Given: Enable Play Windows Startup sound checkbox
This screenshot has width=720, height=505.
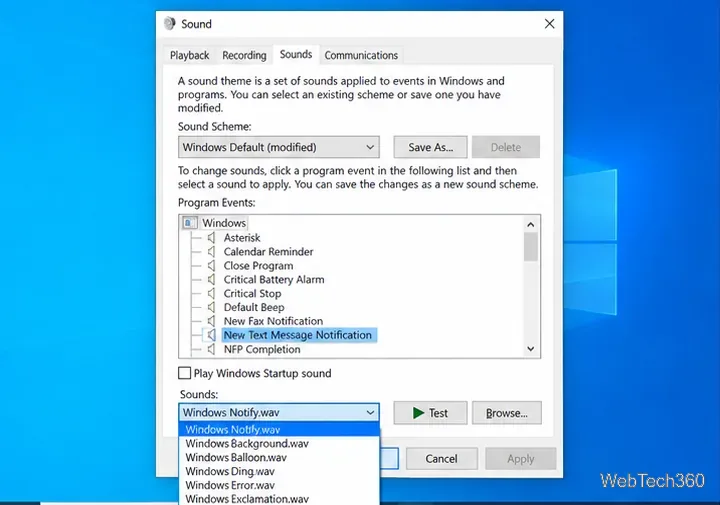Looking at the screenshot, I should pyautogui.click(x=184, y=373).
